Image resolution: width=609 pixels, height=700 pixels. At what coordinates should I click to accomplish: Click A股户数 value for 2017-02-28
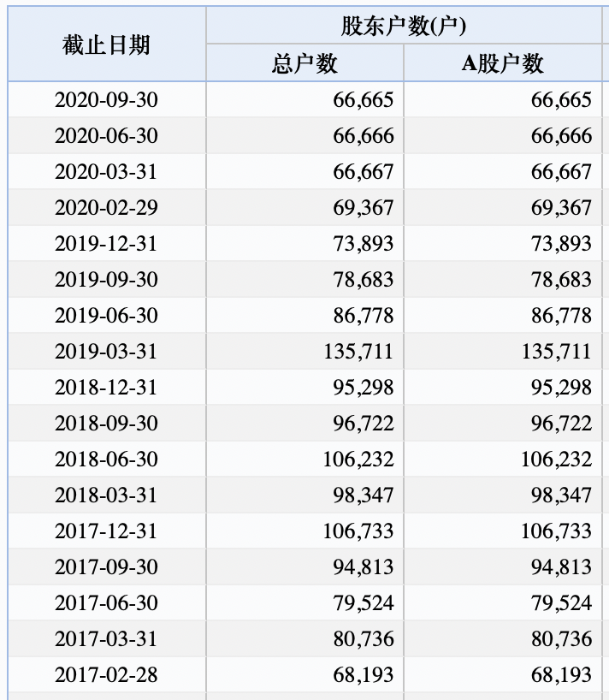point(561,675)
